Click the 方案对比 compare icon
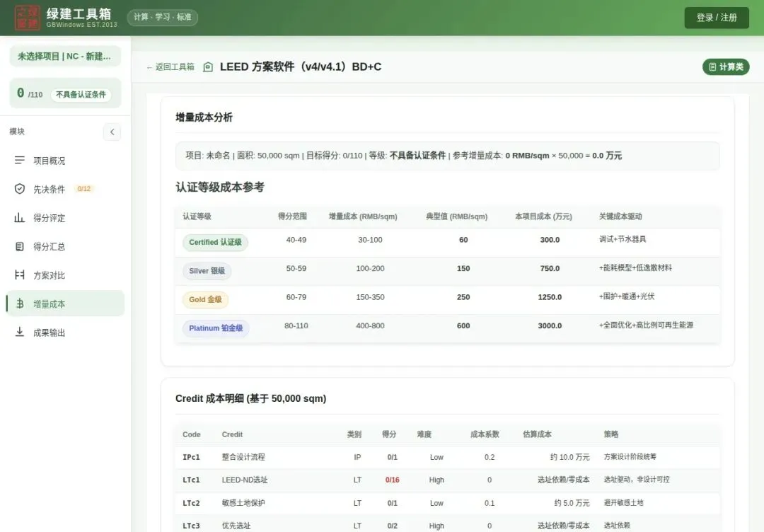Image resolution: width=764 pixels, height=532 pixels. (20, 274)
